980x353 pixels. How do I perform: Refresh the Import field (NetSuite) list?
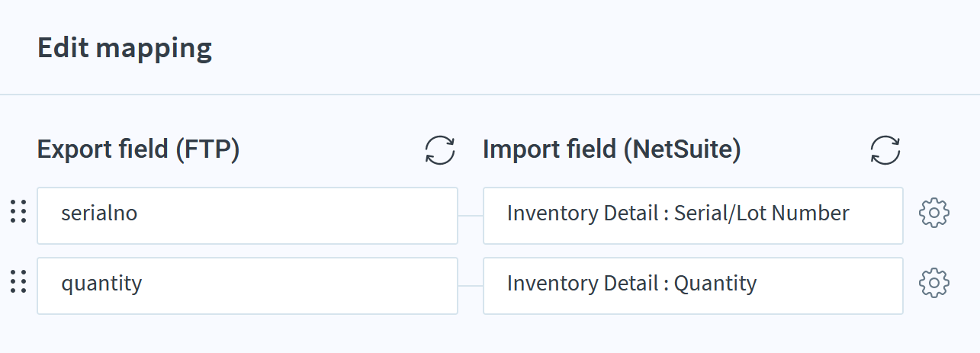[x=885, y=150]
